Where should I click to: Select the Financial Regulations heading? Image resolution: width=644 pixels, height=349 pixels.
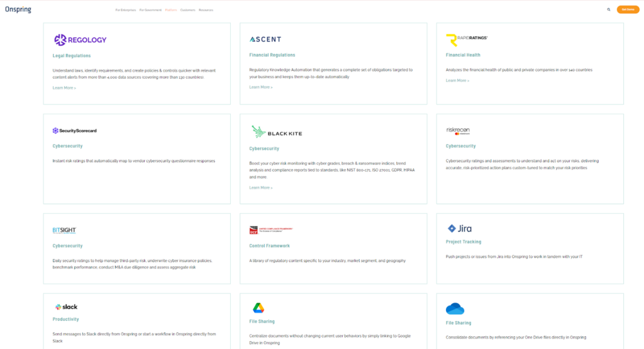pos(272,55)
